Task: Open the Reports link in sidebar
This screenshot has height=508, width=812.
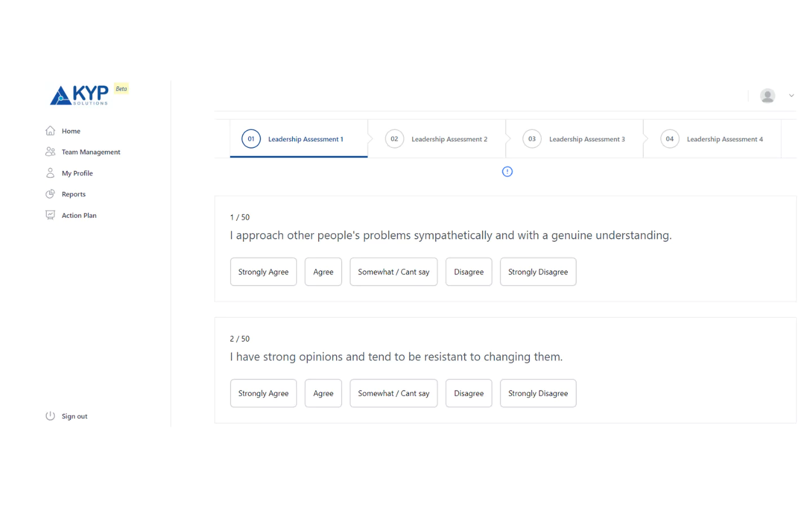Action: click(x=74, y=194)
